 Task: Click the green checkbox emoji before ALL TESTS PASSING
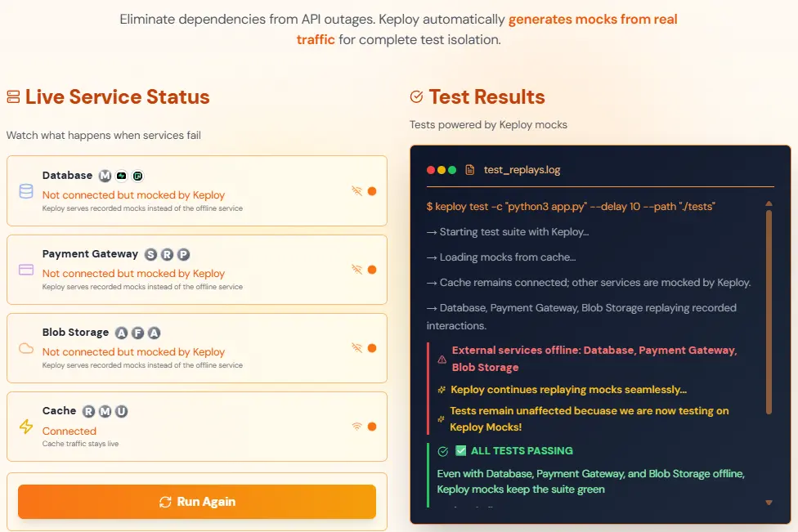point(460,450)
